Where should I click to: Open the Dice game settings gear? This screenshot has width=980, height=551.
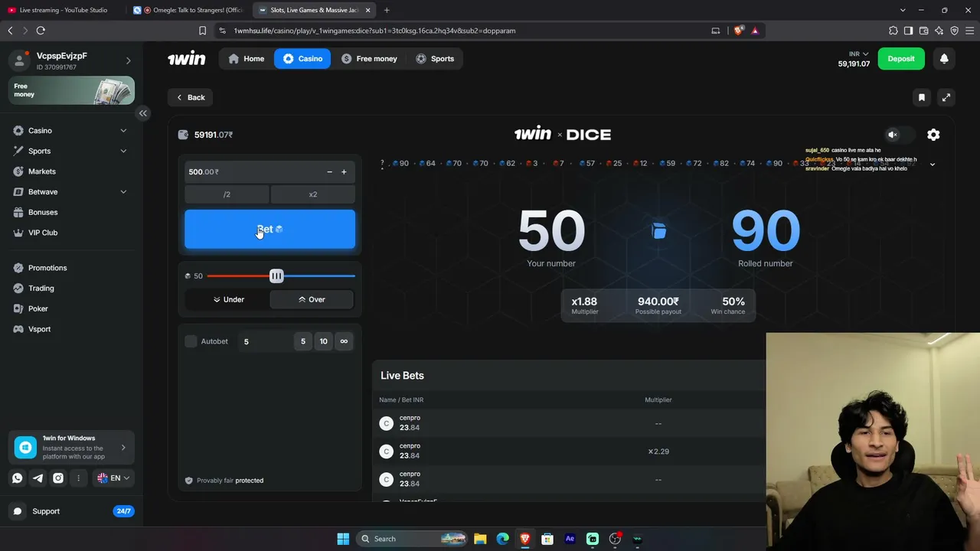[x=933, y=135]
